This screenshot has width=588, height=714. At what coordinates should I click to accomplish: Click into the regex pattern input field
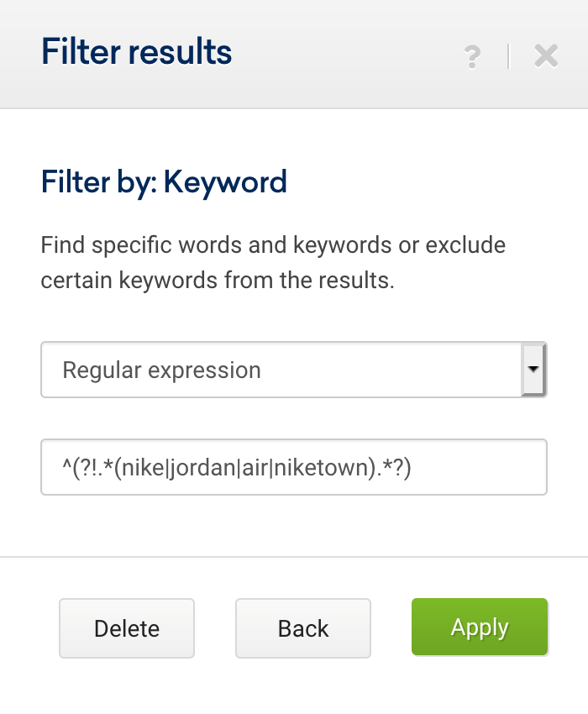click(x=294, y=467)
